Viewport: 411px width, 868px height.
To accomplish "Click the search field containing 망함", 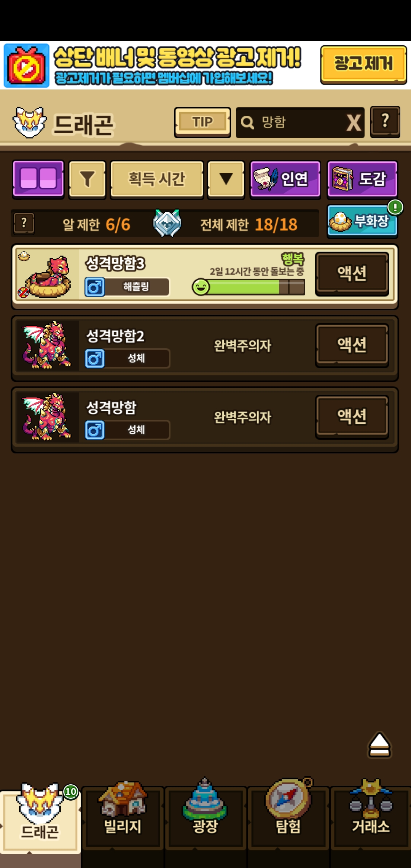I will (x=291, y=123).
